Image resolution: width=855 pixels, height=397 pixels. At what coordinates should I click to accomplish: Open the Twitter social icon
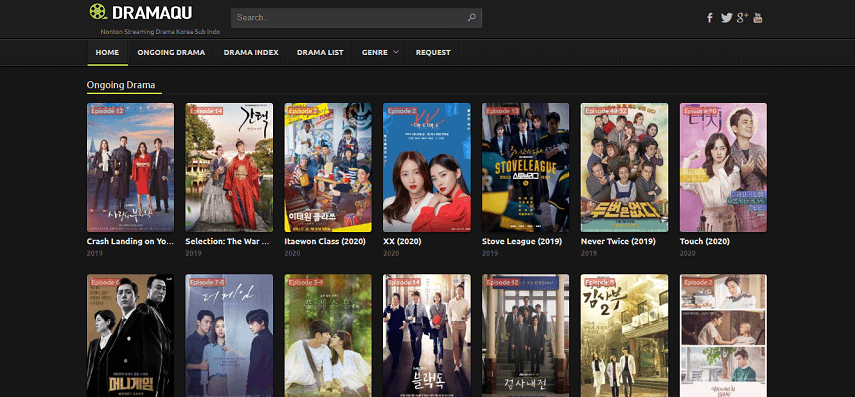726,17
